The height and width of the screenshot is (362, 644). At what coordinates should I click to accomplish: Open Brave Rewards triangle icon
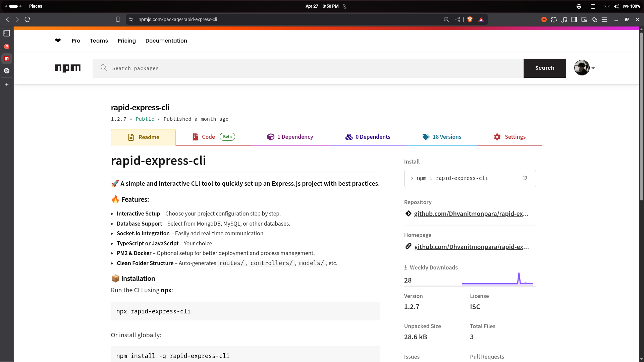(x=481, y=19)
